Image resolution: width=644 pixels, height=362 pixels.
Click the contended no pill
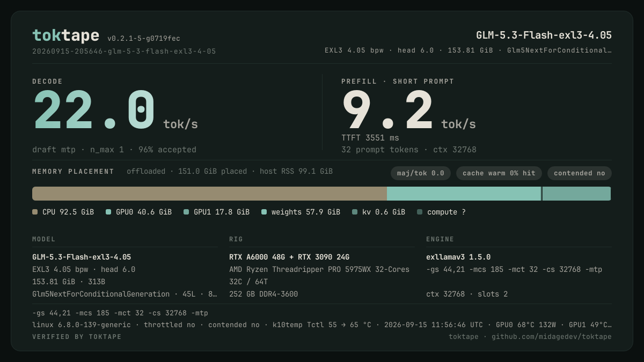[x=580, y=173]
